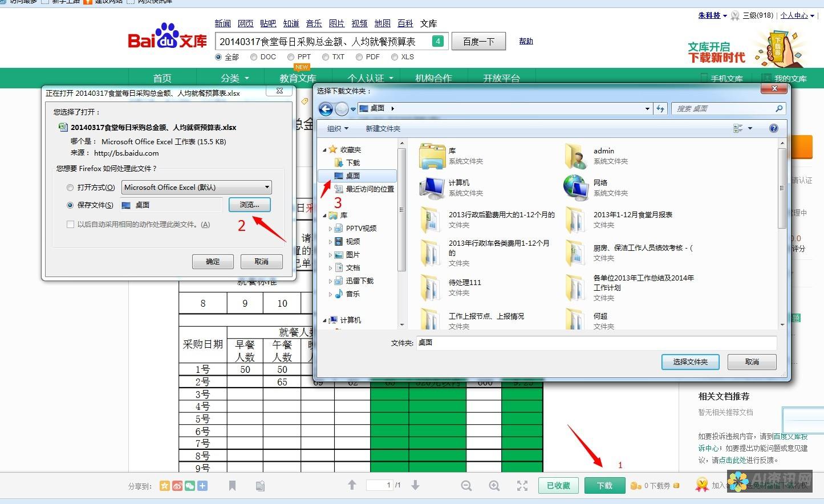Open the 教育文库 navigation tab

coord(298,78)
